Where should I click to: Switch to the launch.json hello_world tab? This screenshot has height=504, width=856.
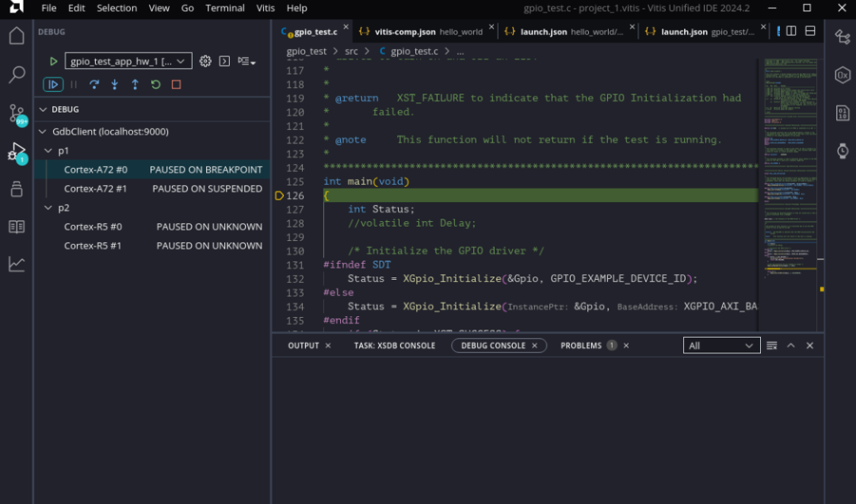567,32
